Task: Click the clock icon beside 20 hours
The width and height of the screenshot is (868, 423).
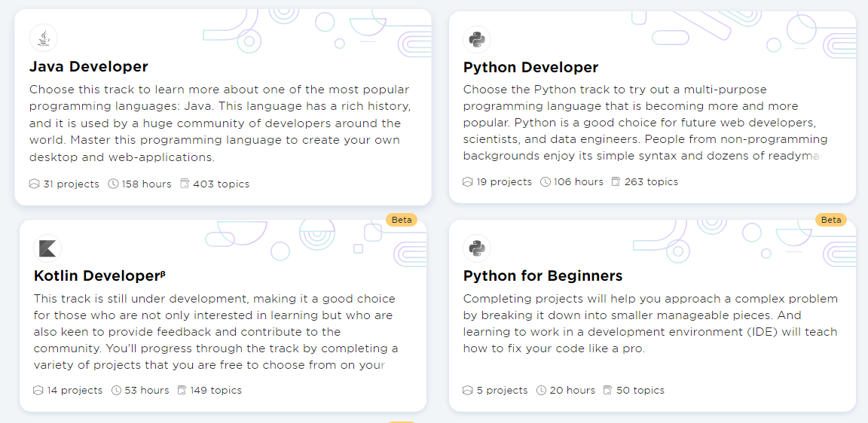Action: (542, 391)
